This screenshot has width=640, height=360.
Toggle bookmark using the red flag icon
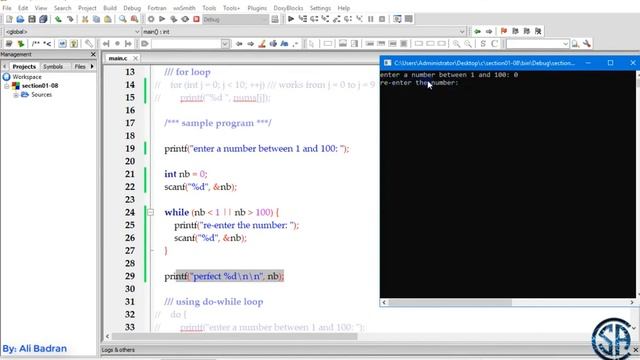pyautogui.click(x=504, y=31)
